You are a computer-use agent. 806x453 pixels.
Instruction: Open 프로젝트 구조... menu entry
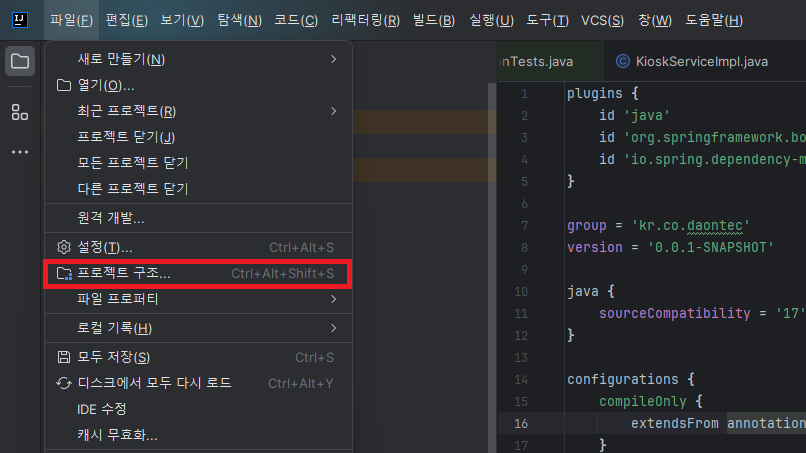tap(198, 274)
